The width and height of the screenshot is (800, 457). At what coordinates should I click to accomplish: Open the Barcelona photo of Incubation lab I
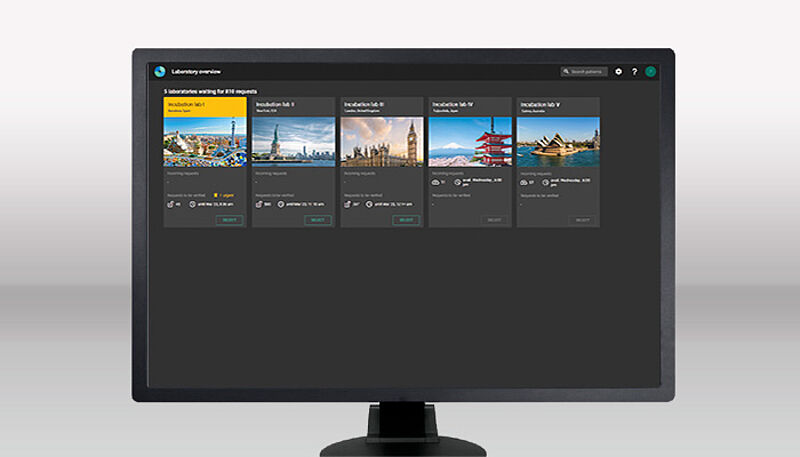pyautogui.click(x=205, y=141)
